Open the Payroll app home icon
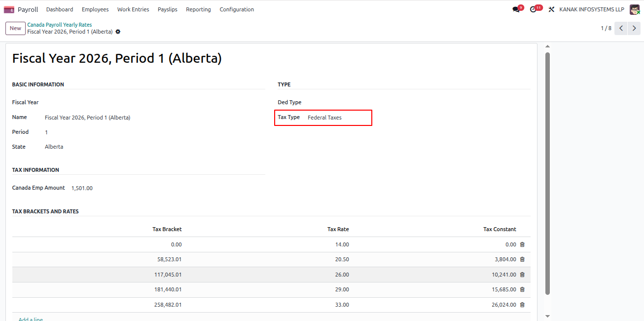This screenshot has height=321, width=644. point(9,9)
